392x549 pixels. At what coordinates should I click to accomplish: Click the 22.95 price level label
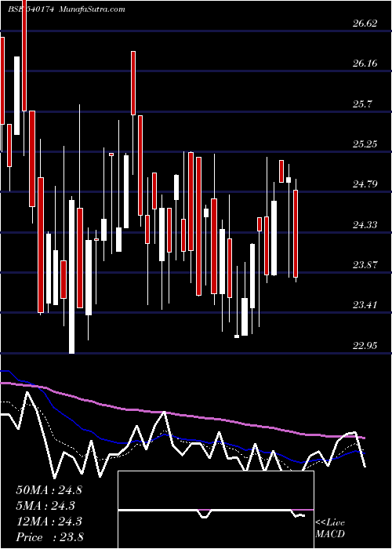pyautogui.click(x=365, y=346)
